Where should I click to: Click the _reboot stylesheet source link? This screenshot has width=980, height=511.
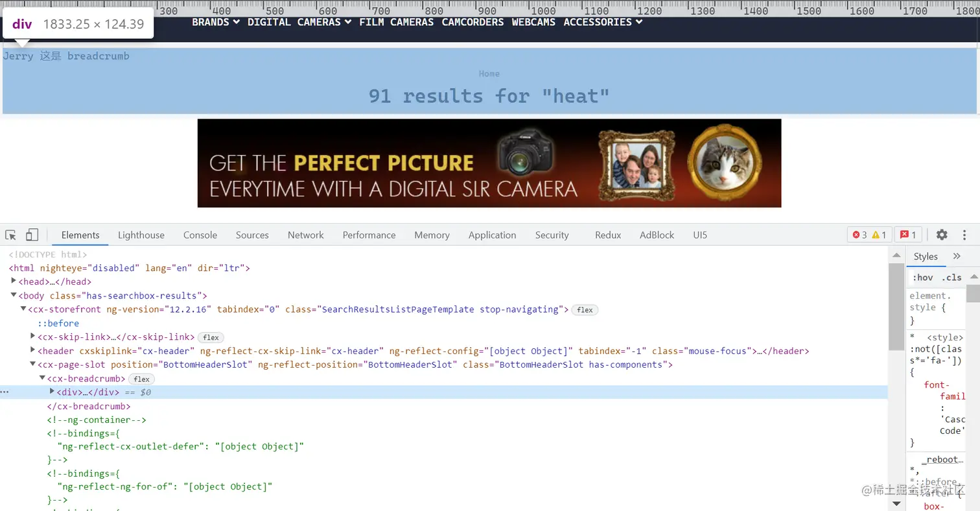point(942,459)
